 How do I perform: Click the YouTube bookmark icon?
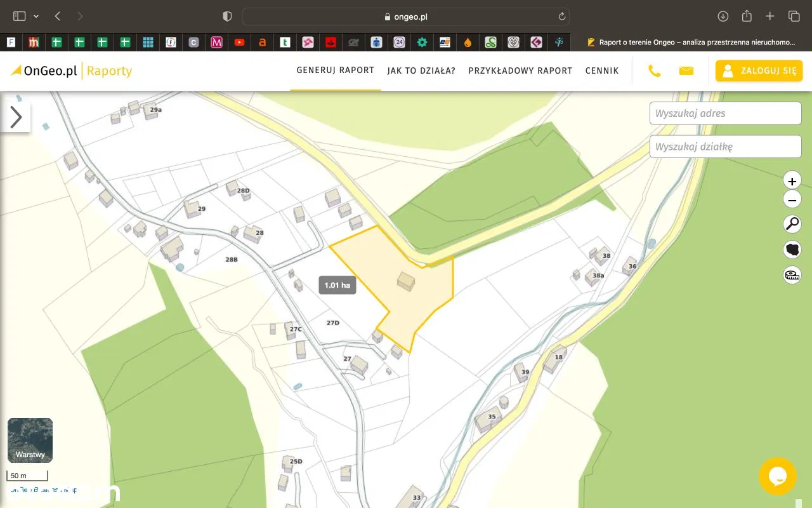coord(239,43)
